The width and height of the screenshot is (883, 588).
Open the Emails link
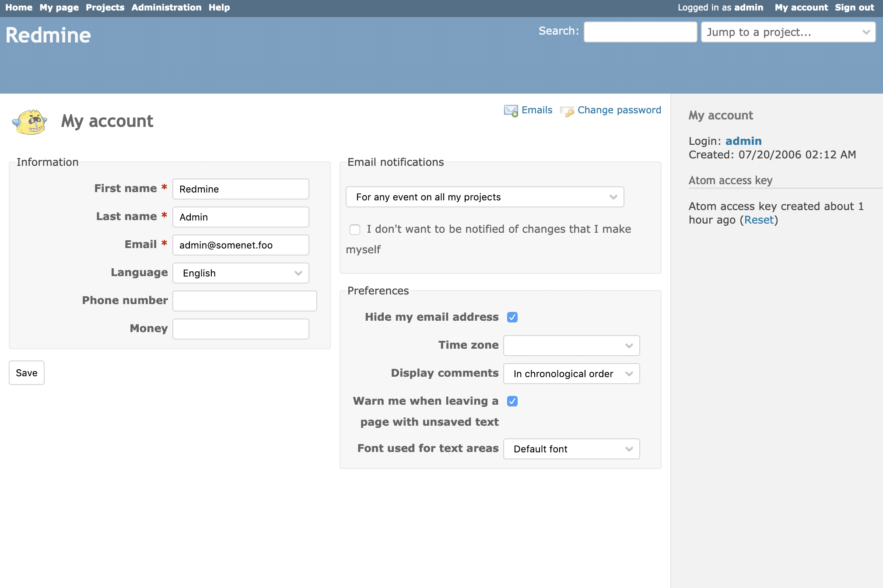coord(537,110)
